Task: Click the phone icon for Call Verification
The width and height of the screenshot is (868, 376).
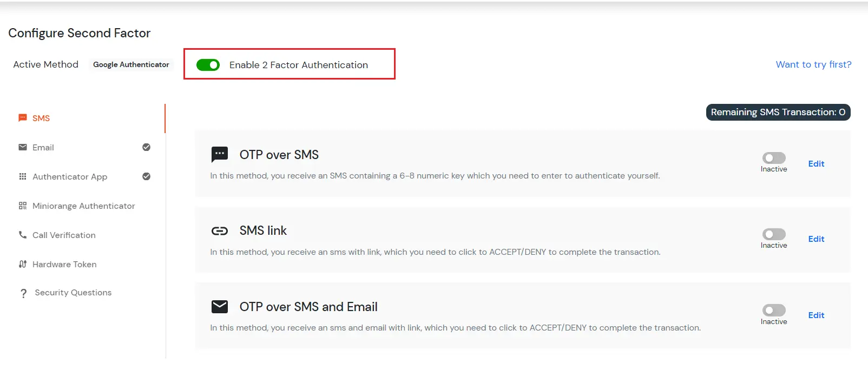Action: pyautogui.click(x=22, y=235)
